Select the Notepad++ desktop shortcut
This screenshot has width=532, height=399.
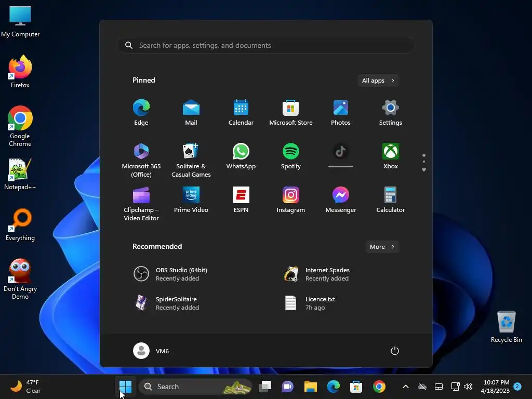(20, 174)
